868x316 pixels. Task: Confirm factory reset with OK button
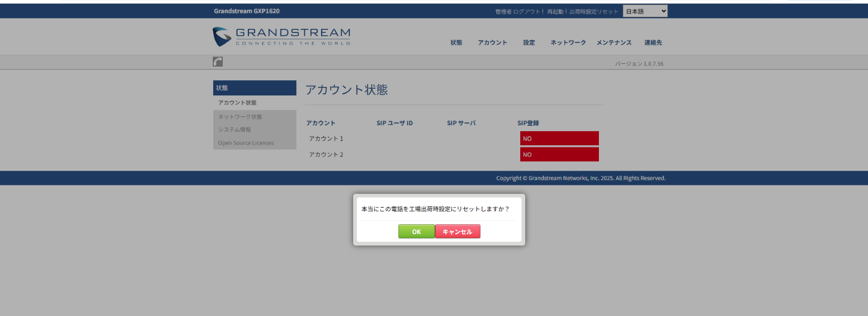pyautogui.click(x=417, y=231)
